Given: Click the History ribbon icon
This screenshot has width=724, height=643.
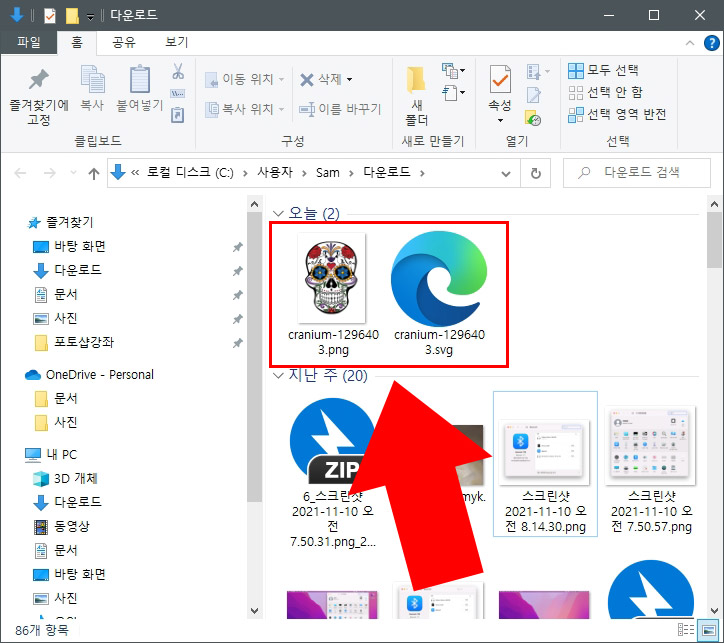Looking at the screenshot, I should pyautogui.click(x=533, y=118).
